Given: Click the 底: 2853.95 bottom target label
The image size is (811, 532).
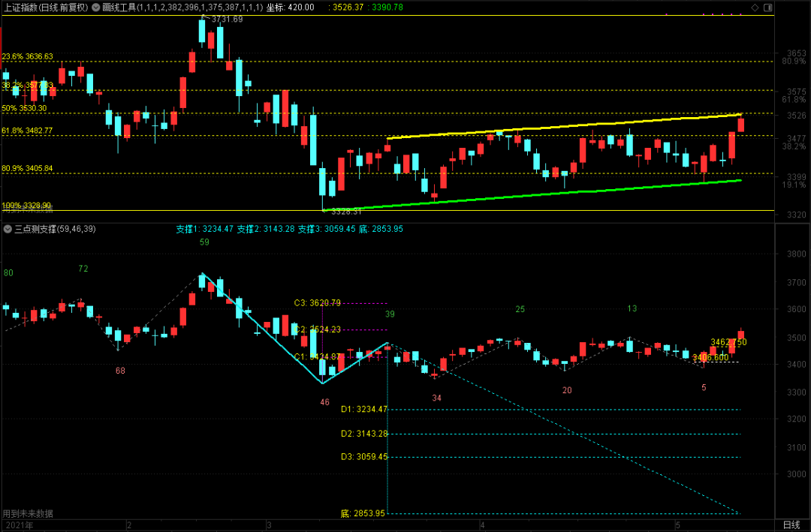Looking at the screenshot, I should point(362,513).
